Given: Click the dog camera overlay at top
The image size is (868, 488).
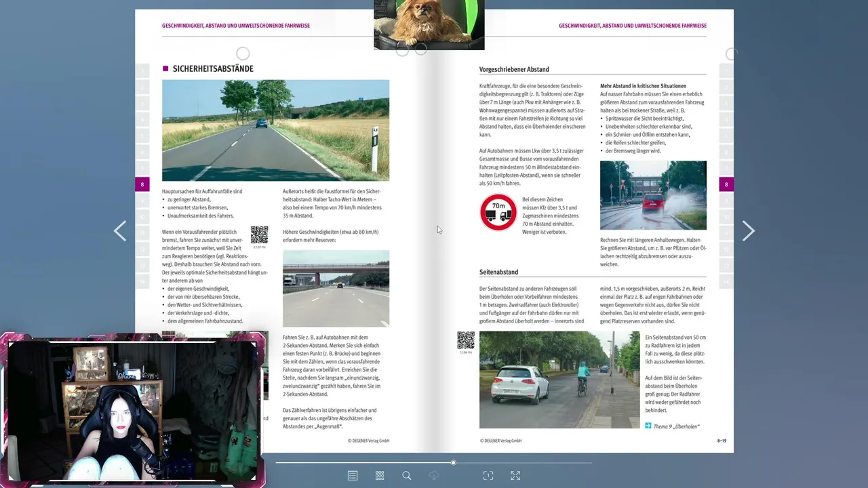Looking at the screenshot, I should (x=429, y=24).
